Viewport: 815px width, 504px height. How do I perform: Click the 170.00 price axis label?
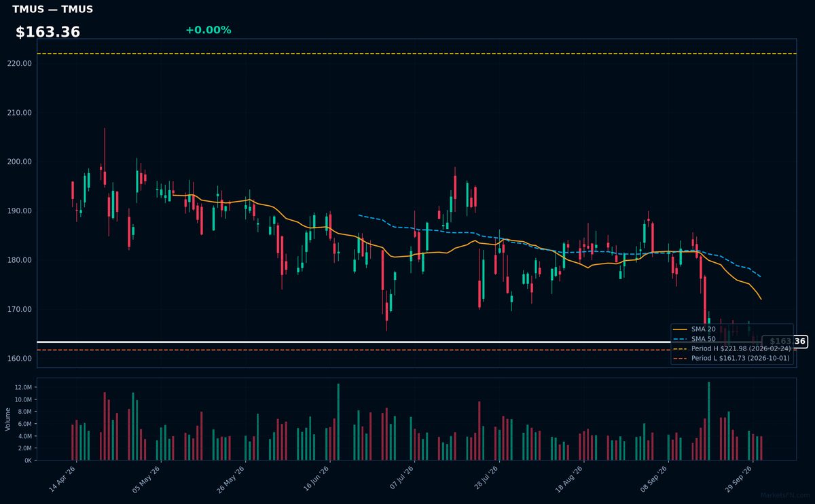point(20,309)
